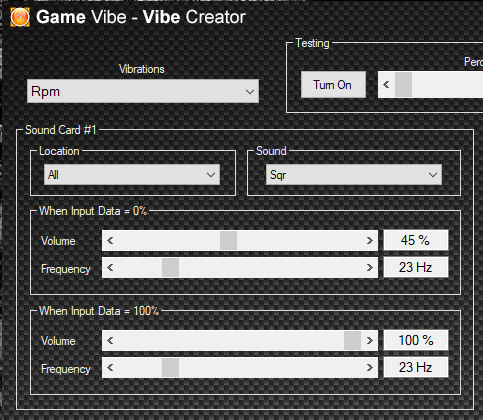
Task: Increase 0% Frequency with right arrow
Action: click(369, 267)
